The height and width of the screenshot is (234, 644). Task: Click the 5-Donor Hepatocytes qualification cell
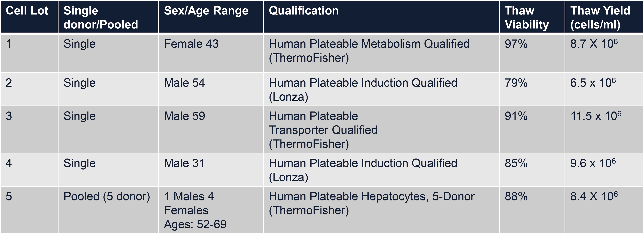point(372,203)
